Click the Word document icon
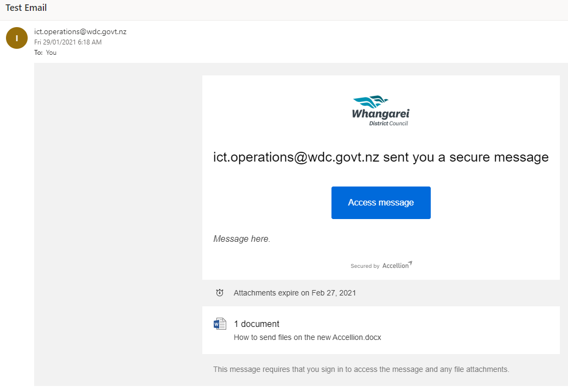Screen dimensions: 568x392 [x=220, y=324]
